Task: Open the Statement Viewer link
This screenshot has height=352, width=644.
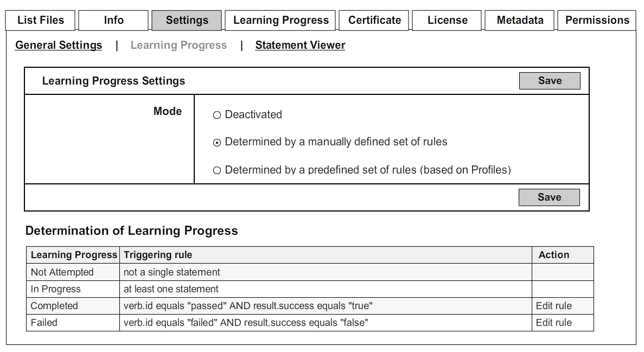Action: [x=300, y=46]
